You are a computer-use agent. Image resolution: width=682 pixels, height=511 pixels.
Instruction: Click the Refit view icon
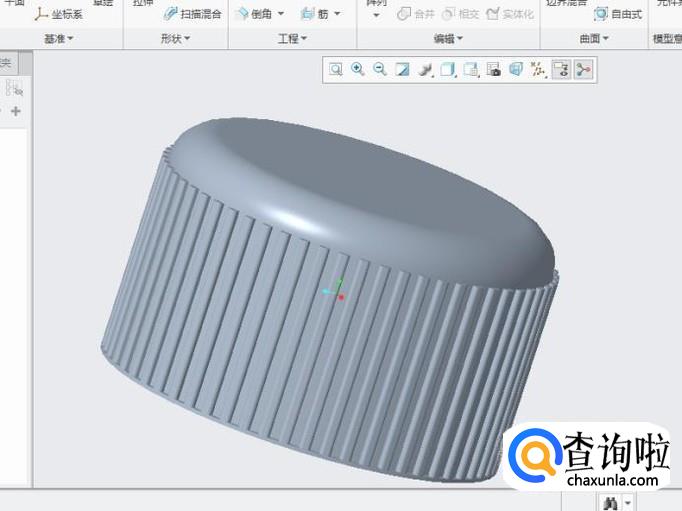pos(335,70)
